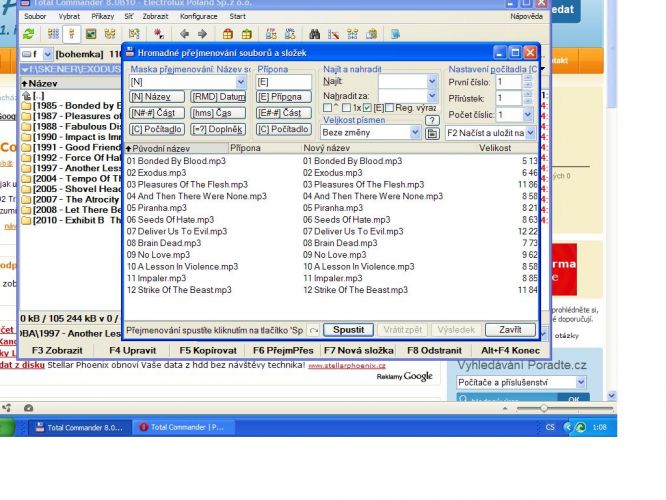
Task: Open the drive f selector dropdown
Action: click(x=48, y=54)
